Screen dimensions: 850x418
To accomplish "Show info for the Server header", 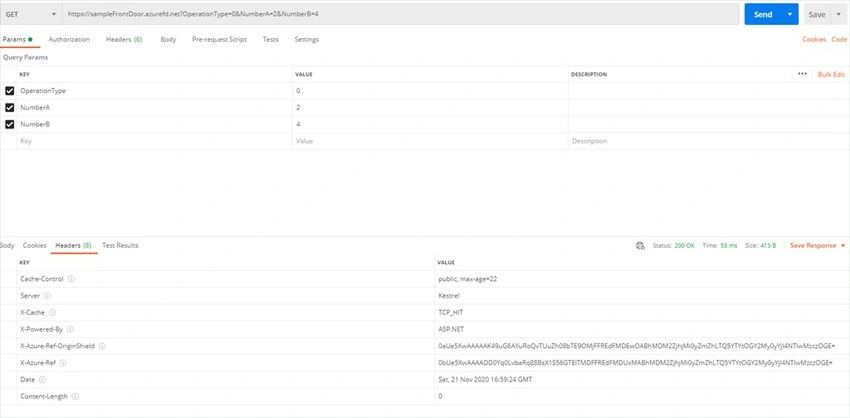I will (x=48, y=296).
